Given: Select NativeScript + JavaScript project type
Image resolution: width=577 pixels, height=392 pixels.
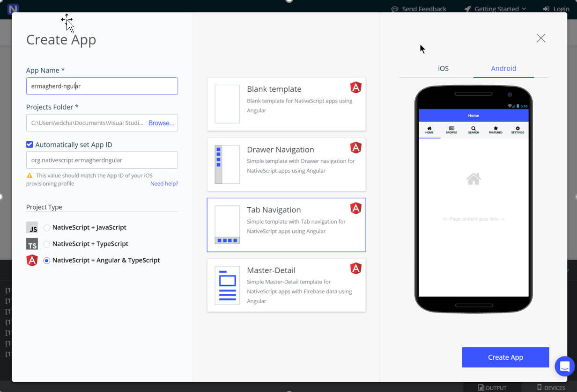Looking at the screenshot, I should tap(47, 228).
